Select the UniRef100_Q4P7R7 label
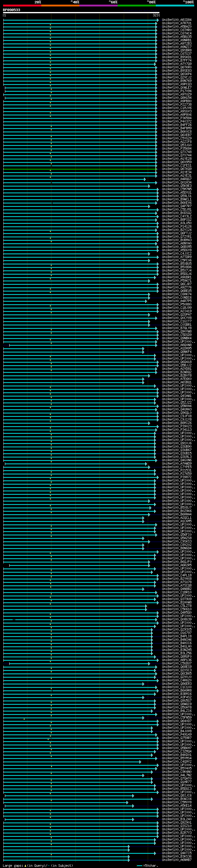197x868 pixels. pyautogui.click(x=177, y=206)
